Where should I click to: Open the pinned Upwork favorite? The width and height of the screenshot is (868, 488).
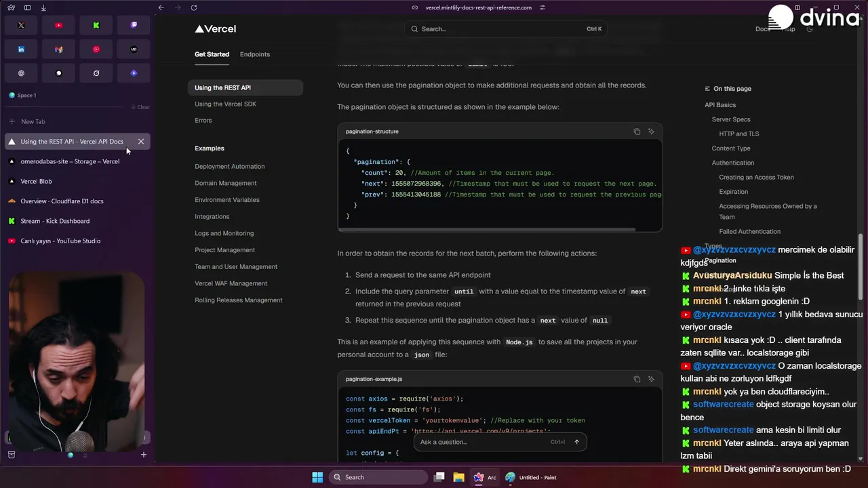pyautogui.click(x=134, y=49)
